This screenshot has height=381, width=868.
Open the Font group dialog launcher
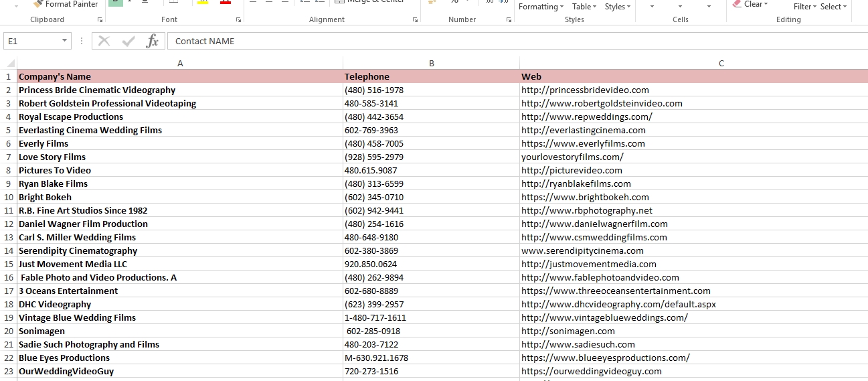pyautogui.click(x=238, y=20)
